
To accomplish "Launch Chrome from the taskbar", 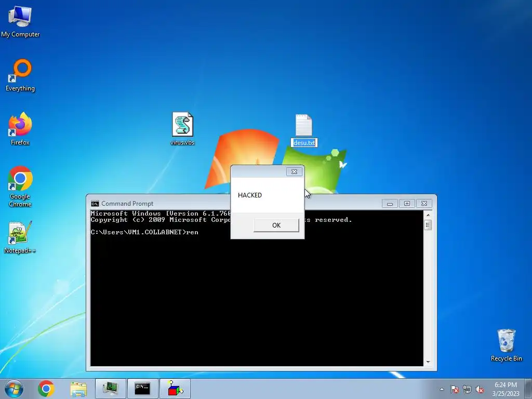I will point(46,389).
